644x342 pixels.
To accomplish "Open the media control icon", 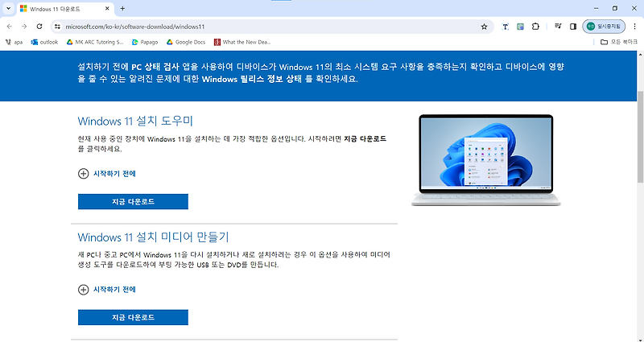I will [558, 27].
